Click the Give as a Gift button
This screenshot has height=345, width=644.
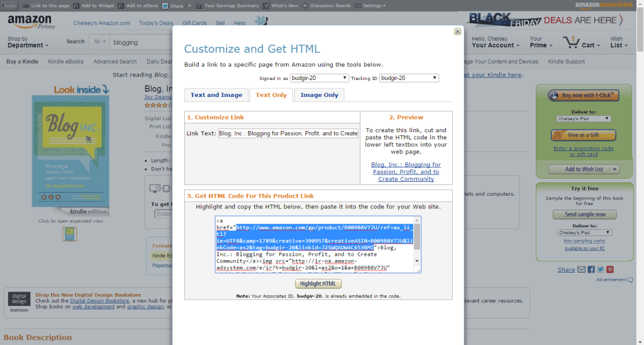[x=584, y=135]
